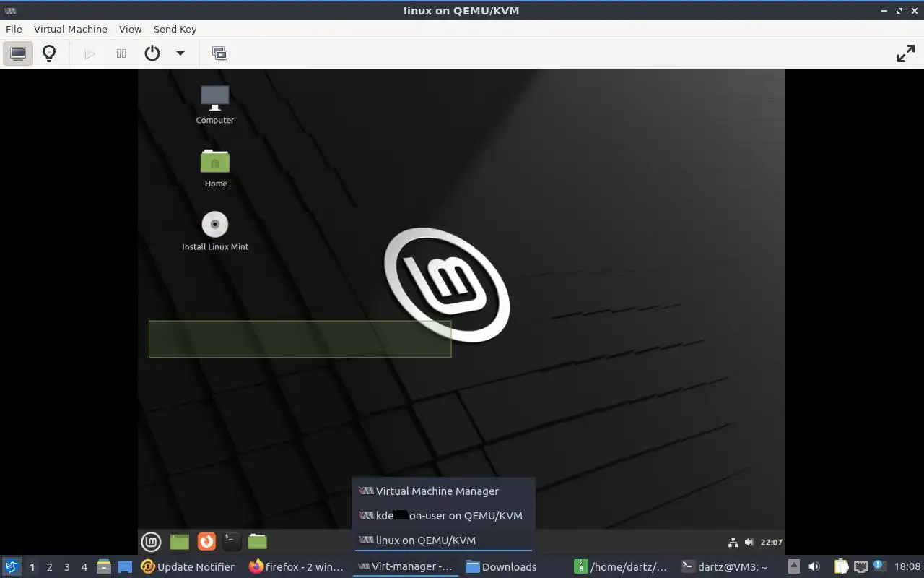Choose Virtual Machine Manager in the window list

[x=443, y=491]
